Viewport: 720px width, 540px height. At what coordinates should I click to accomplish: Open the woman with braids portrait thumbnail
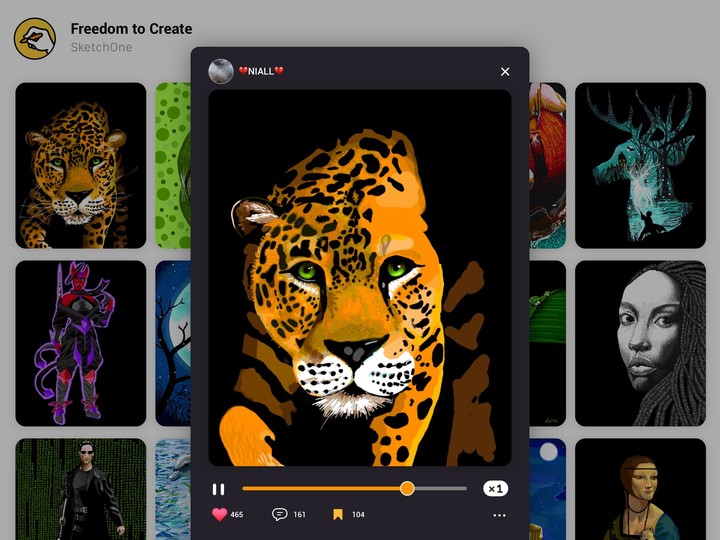[641, 343]
